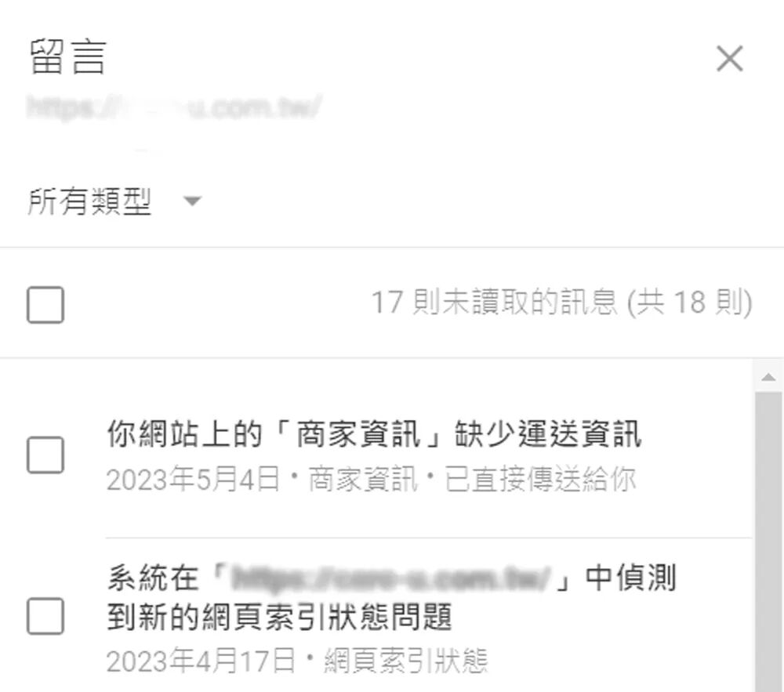Click the message list scrollbar thumb
Screen dimensions: 784x692
pos(768,542)
